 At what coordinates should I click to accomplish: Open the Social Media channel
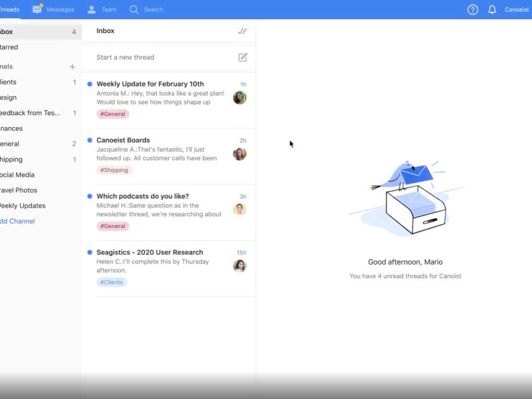click(41, 175)
